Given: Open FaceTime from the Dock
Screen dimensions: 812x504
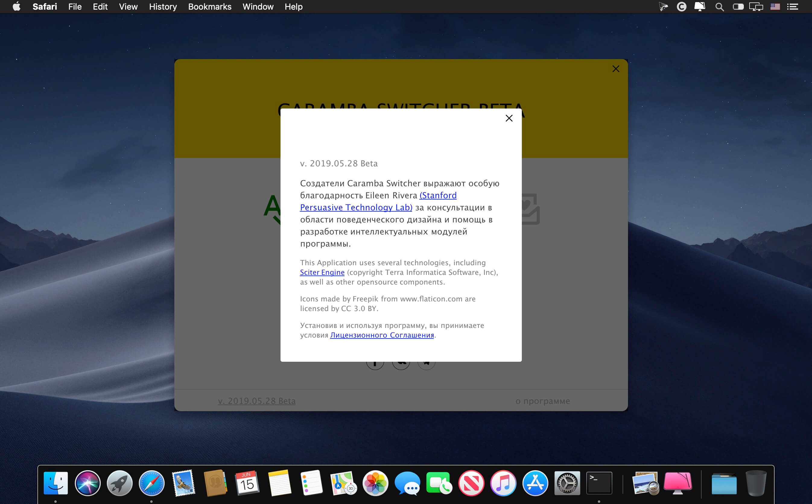Looking at the screenshot, I should (439, 483).
